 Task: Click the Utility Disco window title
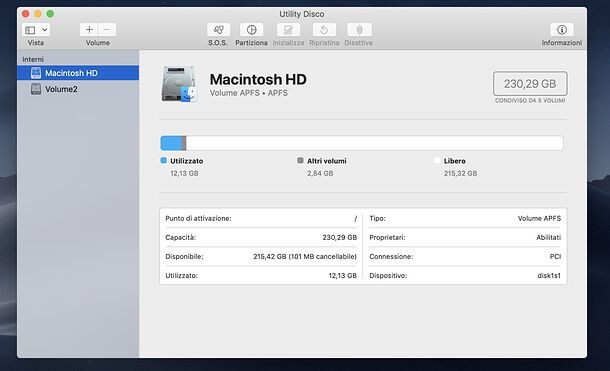[301, 14]
